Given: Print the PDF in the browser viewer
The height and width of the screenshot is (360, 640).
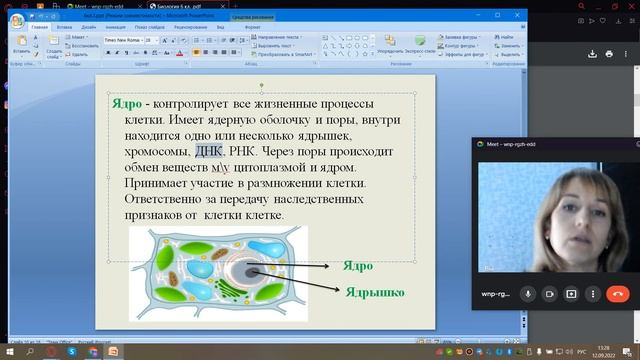Looking at the screenshot, I should [x=609, y=54].
